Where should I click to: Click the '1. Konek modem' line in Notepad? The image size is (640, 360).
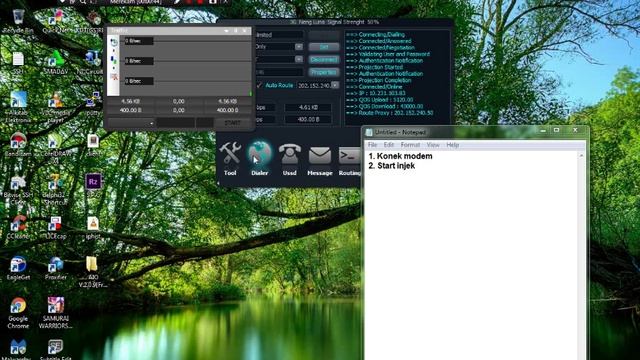(x=400, y=156)
